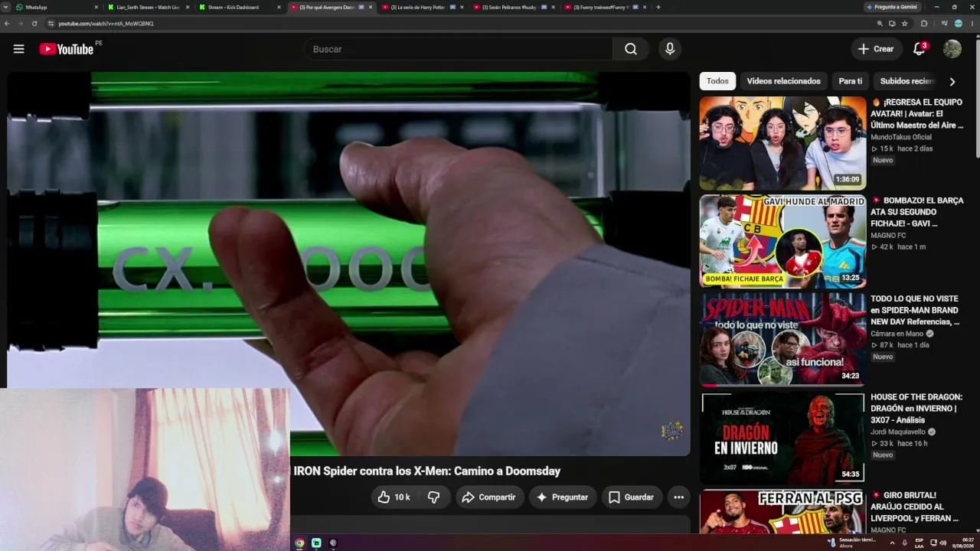
Task: Open the account avatar menu
Action: [x=952, y=49]
